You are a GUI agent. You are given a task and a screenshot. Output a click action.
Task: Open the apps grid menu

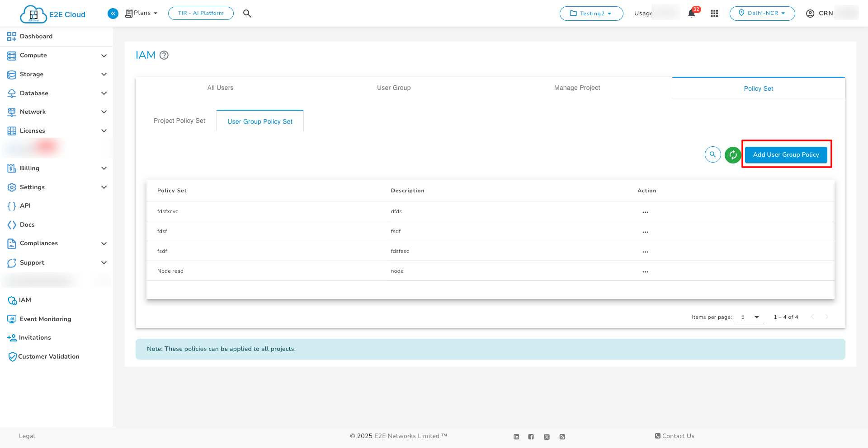pos(714,13)
